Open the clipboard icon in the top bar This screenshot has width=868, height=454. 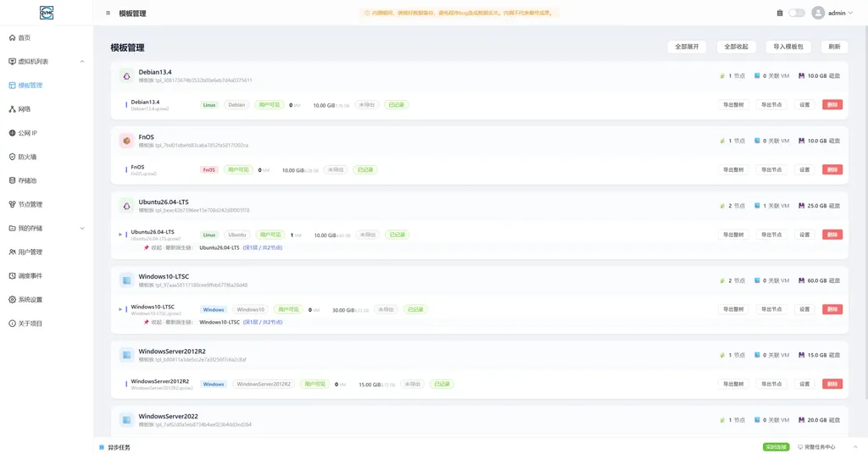pyautogui.click(x=780, y=13)
